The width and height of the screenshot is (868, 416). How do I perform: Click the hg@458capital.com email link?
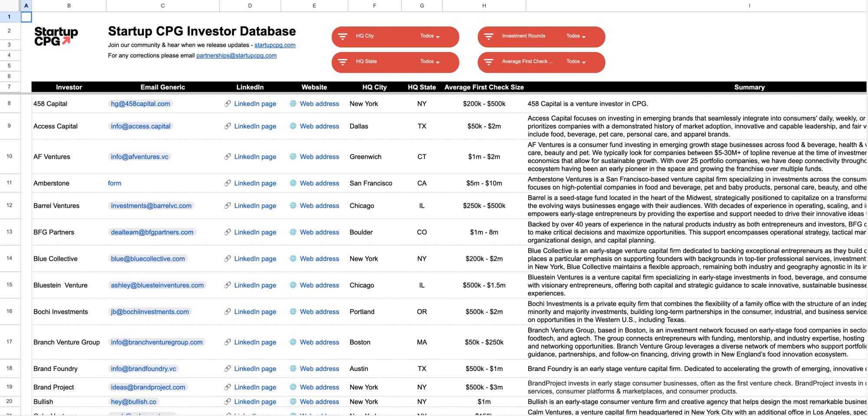pyautogui.click(x=140, y=104)
